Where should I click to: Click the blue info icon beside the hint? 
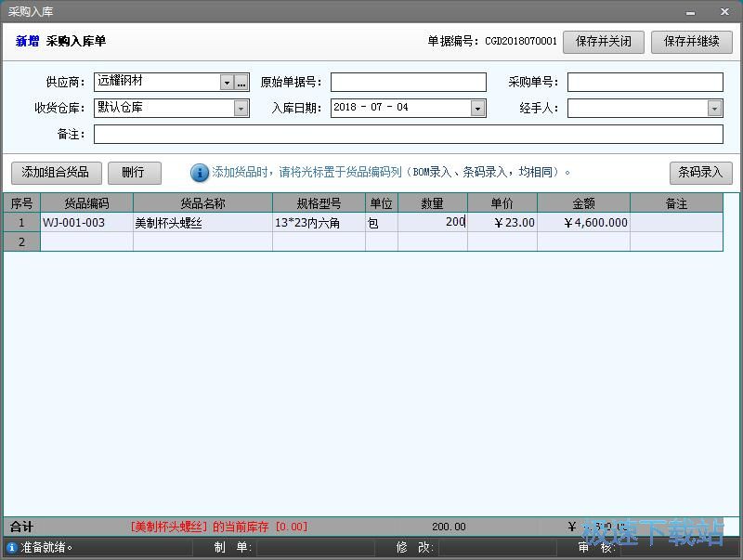tap(200, 173)
